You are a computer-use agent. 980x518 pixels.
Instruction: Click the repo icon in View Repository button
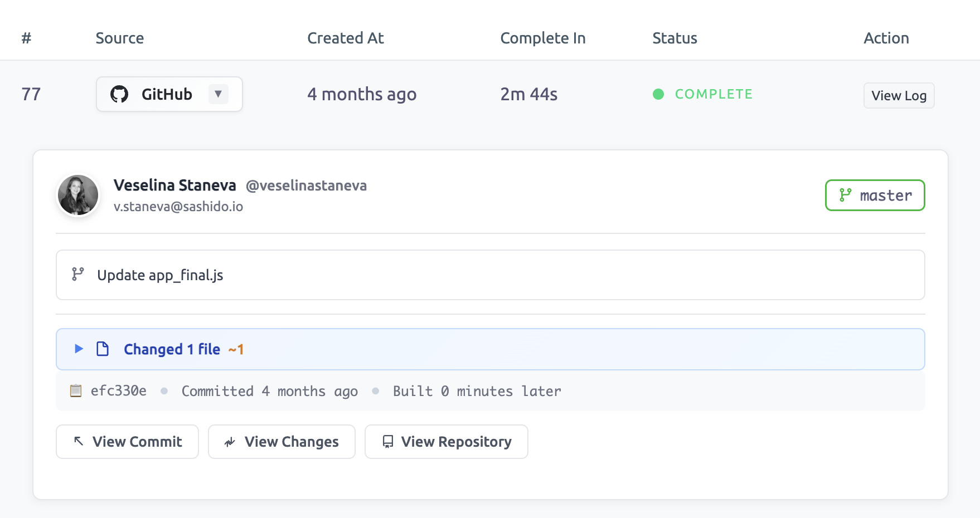click(x=387, y=442)
